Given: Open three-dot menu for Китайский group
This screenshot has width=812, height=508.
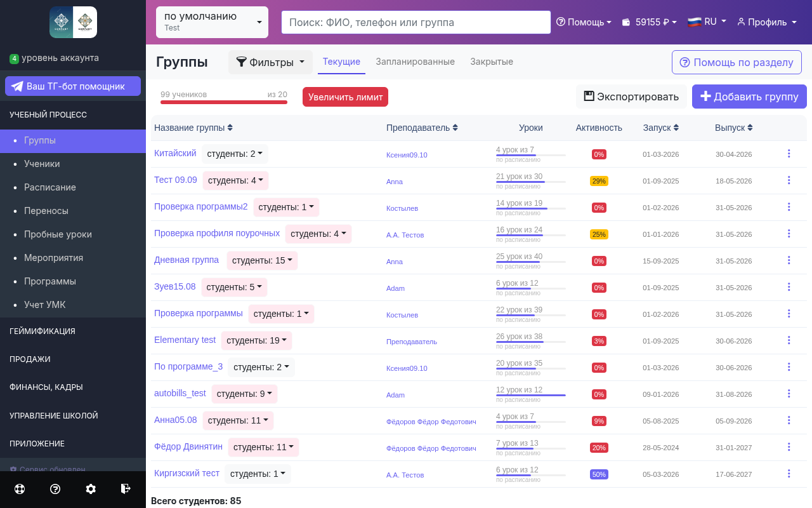Looking at the screenshot, I should (789, 154).
